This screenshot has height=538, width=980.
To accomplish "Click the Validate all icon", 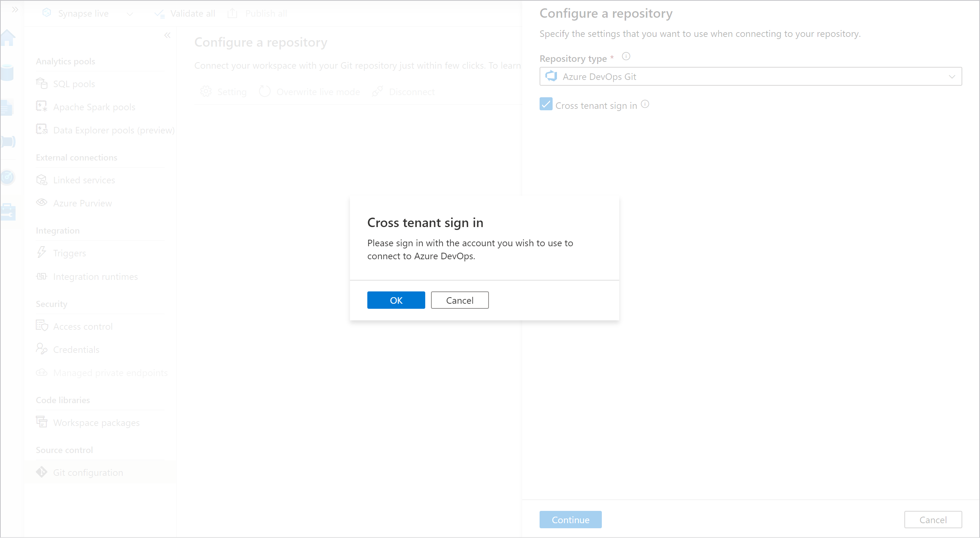I will [158, 12].
